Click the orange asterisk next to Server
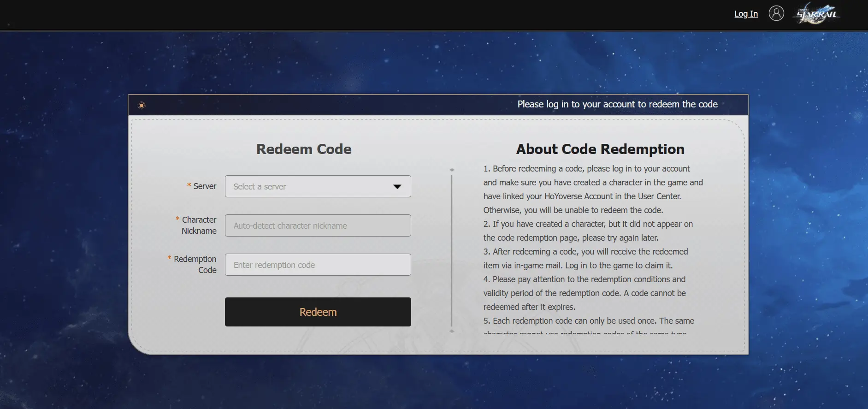Viewport: 868px width, 409px height. [189, 185]
